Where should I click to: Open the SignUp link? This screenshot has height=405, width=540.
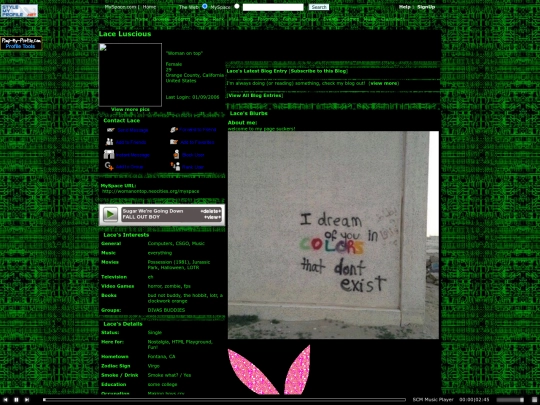tap(426, 7)
